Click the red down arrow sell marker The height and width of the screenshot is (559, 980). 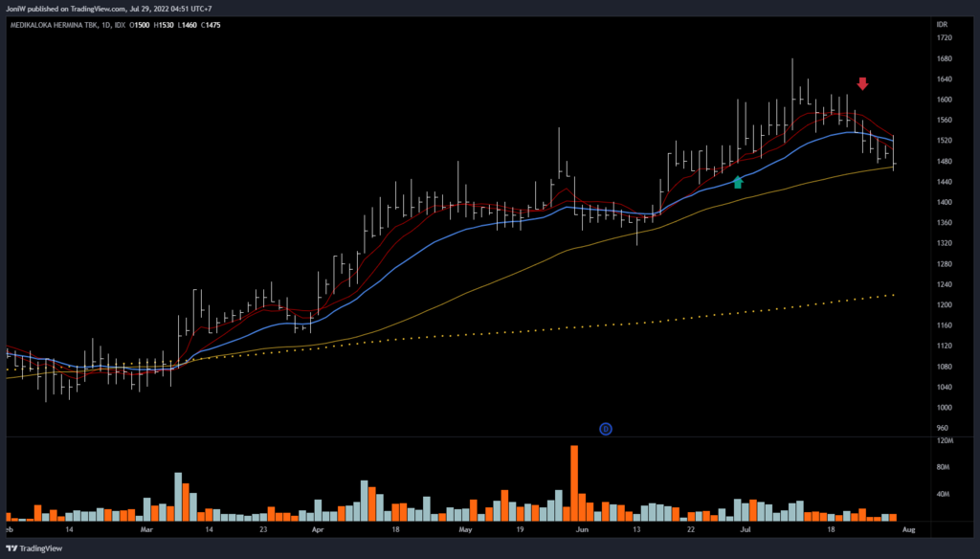[862, 84]
